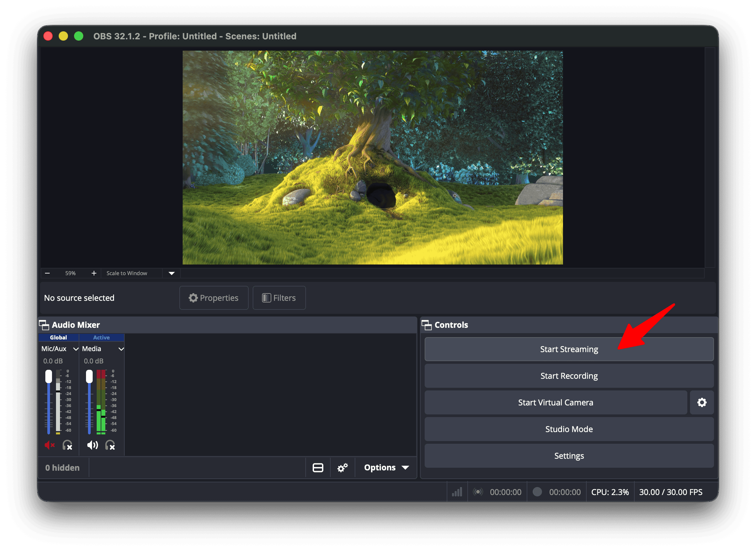The width and height of the screenshot is (756, 551).
Task: Click Start Recording
Action: tap(569, 376)
